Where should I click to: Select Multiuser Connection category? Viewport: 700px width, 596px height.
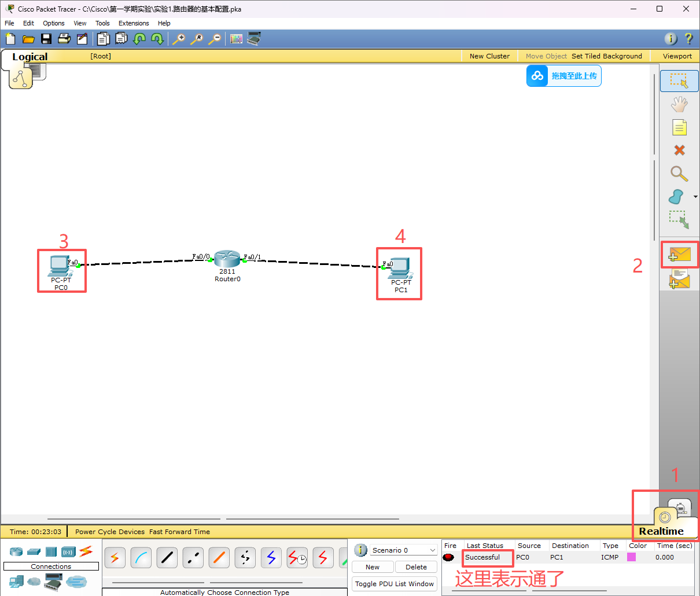pyautogui.click(x=76, y=582)
